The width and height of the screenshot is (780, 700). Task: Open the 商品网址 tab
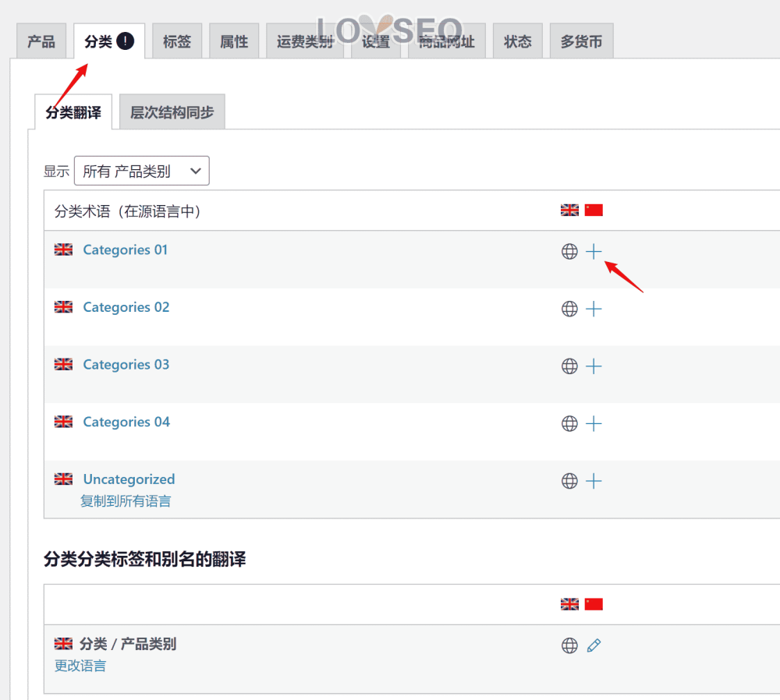(x=447, y=41)
